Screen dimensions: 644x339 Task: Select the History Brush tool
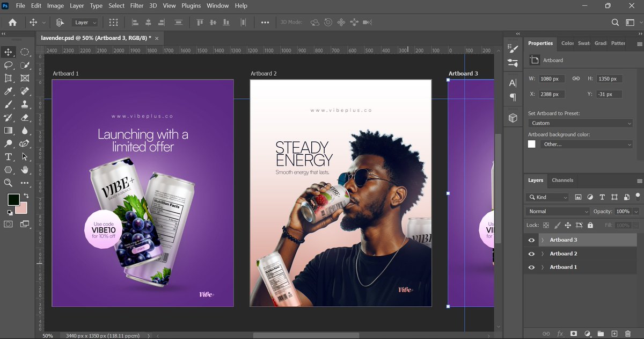[x=9, y=117]
